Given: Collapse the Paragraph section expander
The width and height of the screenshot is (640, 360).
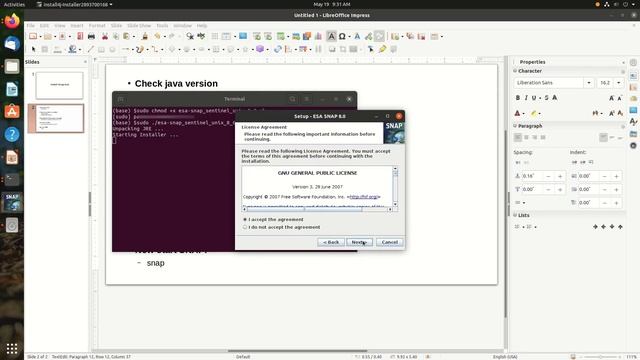Looking at the screenshot, I should [515, 126].
